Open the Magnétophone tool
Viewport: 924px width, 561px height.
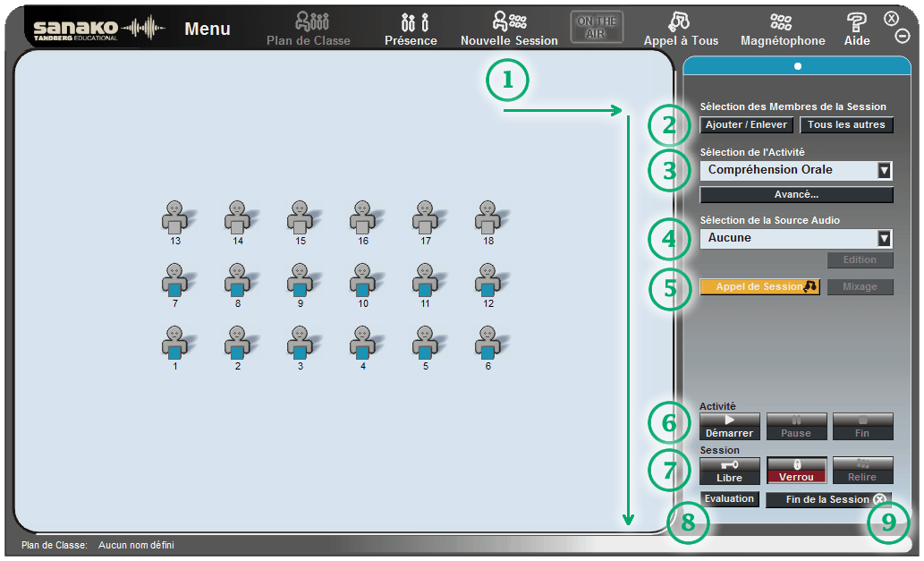point(782,29)
